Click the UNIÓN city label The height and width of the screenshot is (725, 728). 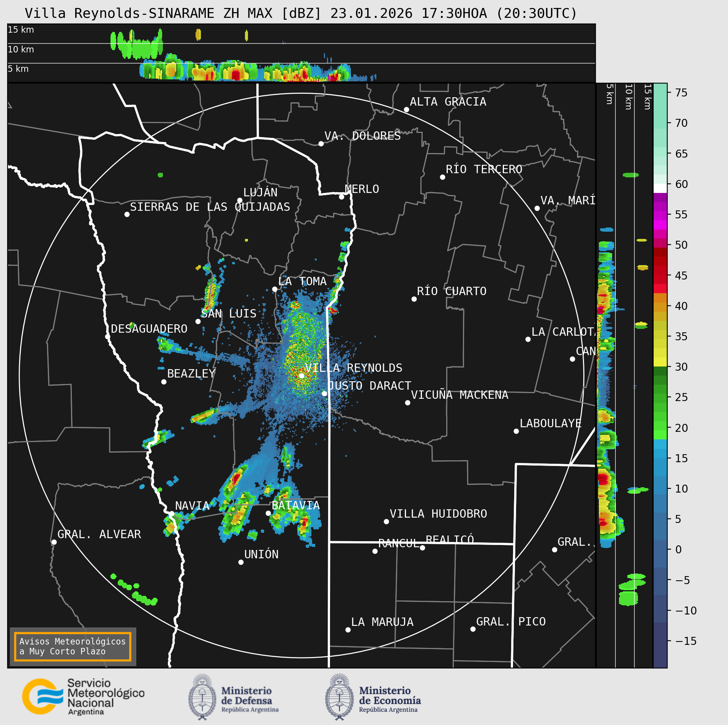click(261, 554)
